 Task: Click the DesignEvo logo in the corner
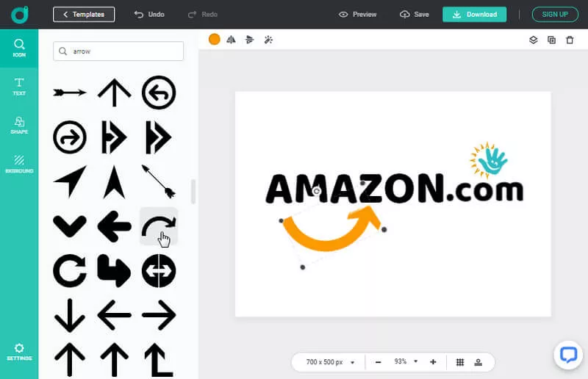[x=20, y=15]
